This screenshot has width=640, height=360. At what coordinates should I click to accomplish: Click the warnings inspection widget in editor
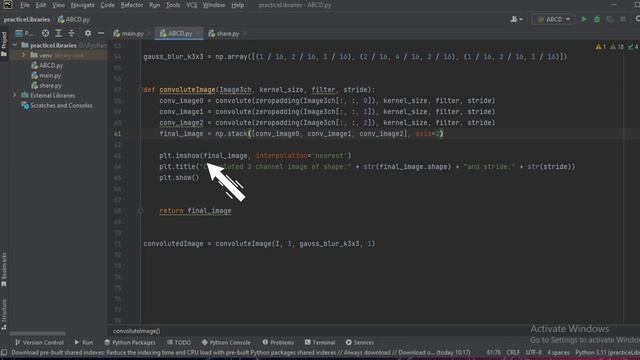click(617, 47)
